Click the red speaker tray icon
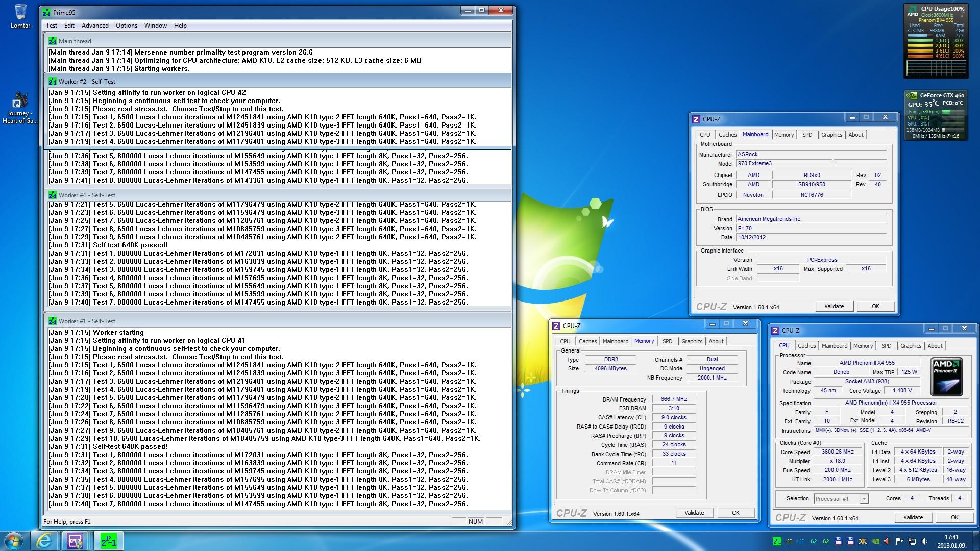This screenshot has width=980, height=551. pyautogui.click(x=887, y=541)
